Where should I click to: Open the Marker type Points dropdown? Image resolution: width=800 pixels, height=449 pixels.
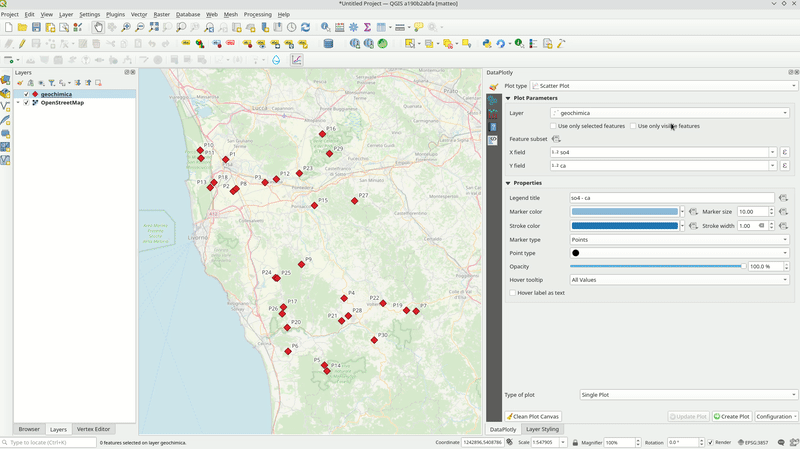tap(678, 240)
